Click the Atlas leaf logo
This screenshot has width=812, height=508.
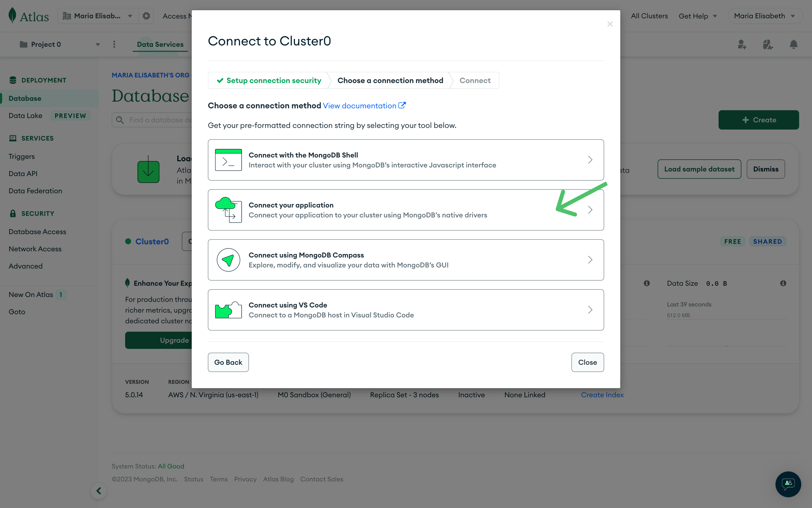click(x=12, y=16)
